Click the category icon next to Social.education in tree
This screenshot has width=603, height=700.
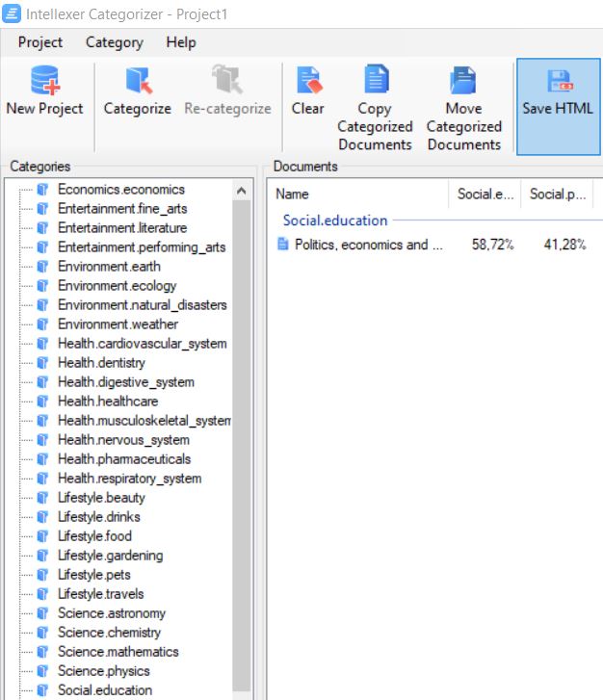click(x=42, y=690)
